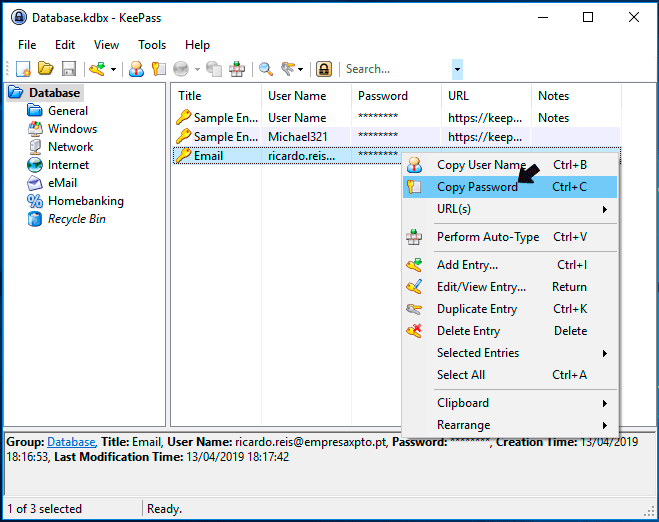Choose Edit/View Entry... in context menu

coord(509,287)
